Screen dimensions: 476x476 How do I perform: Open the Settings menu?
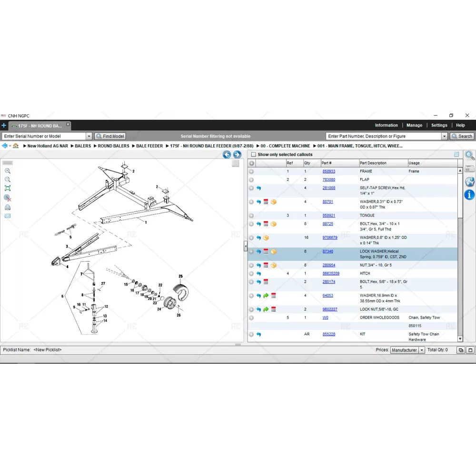[x=439, y=125]
